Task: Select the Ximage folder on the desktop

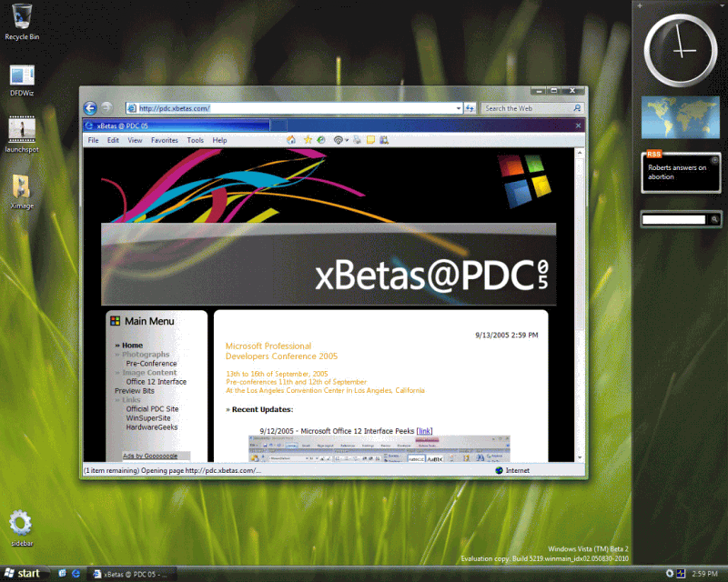Action: (21, 192)
